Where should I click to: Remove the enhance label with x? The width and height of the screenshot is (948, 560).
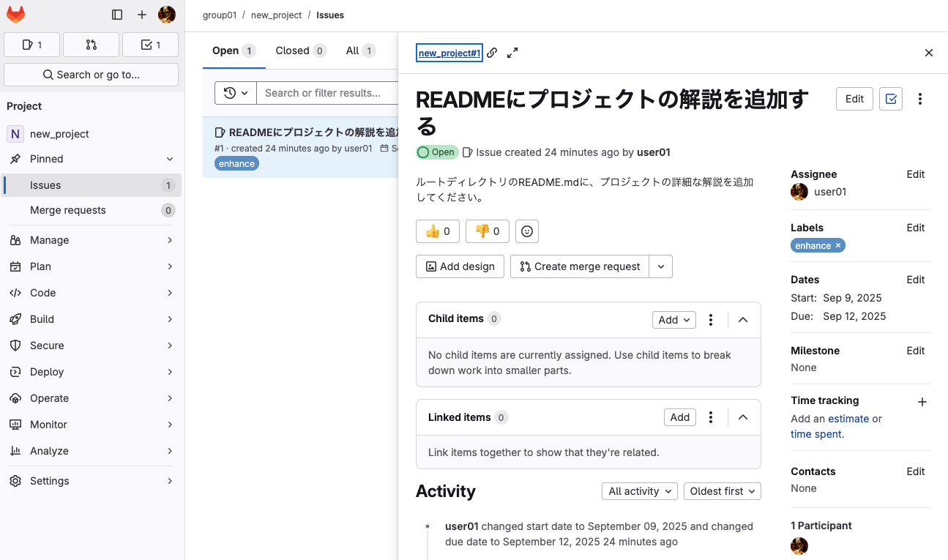pos(838,246)
